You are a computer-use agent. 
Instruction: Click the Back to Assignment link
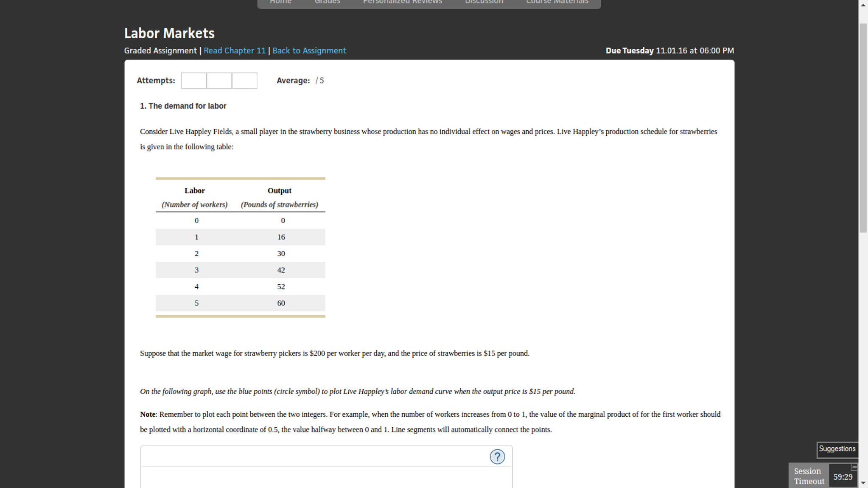(x=309, y=50)
